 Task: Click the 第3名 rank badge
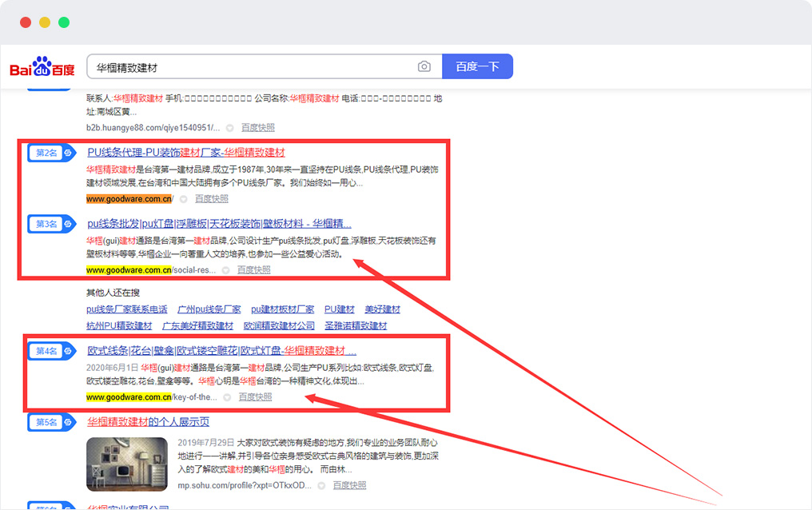[52, 224]
